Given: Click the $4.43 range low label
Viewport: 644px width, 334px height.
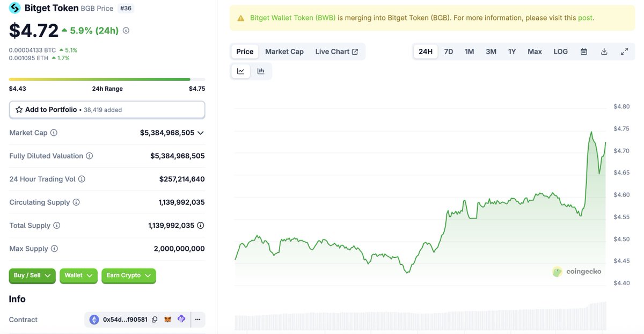Looking at the screenshot, I should point(18,89).
